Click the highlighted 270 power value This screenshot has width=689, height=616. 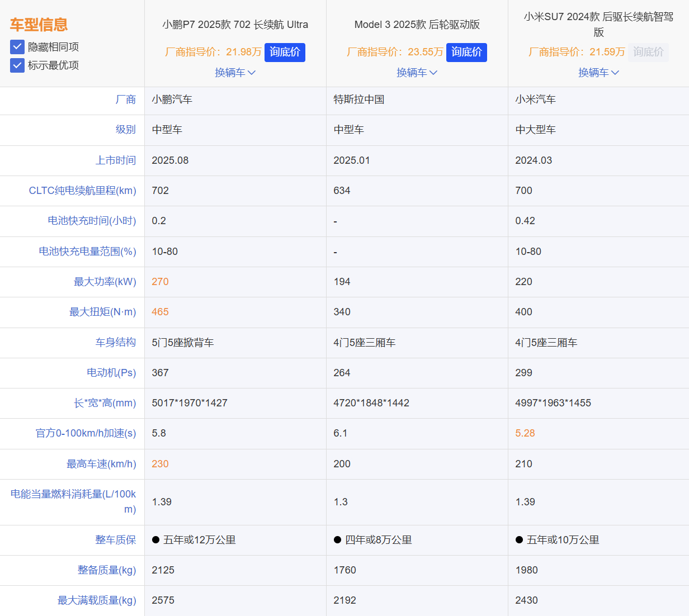(x=160, y=282)
